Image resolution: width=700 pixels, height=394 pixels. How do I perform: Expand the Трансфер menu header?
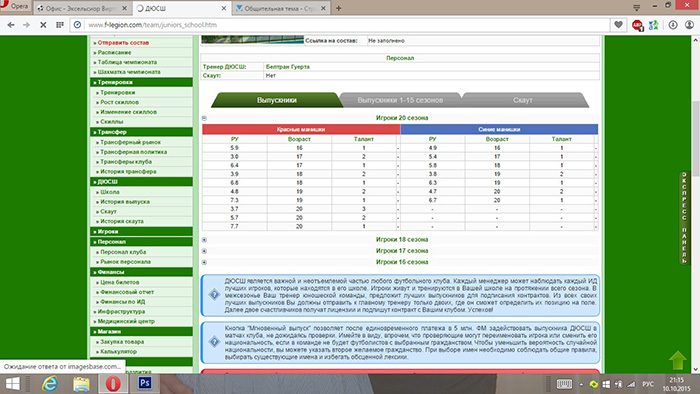pyautogui.click(x=142, y=132)
